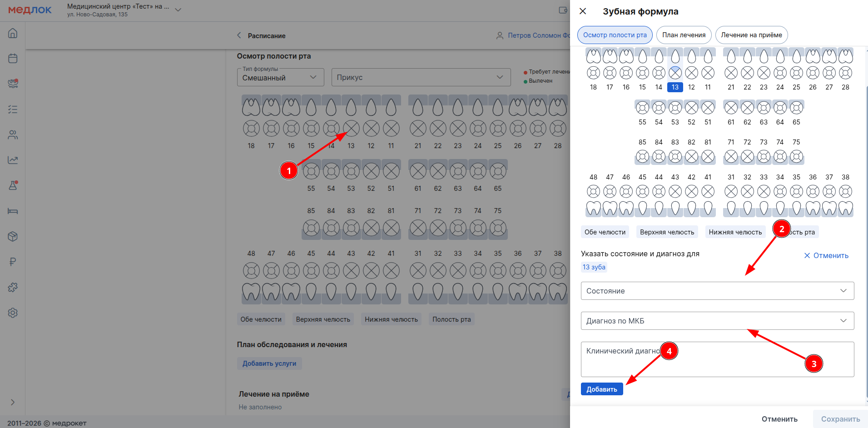
Task: Expand the Состояние dropdown
Action: pyautogui.click(x=717, y=291)
